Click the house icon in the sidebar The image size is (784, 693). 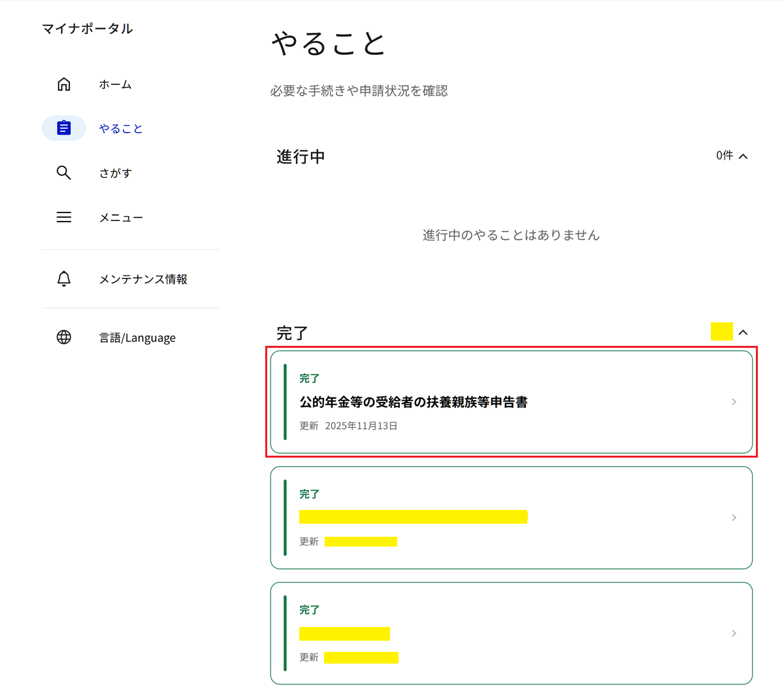coord(64,84)
